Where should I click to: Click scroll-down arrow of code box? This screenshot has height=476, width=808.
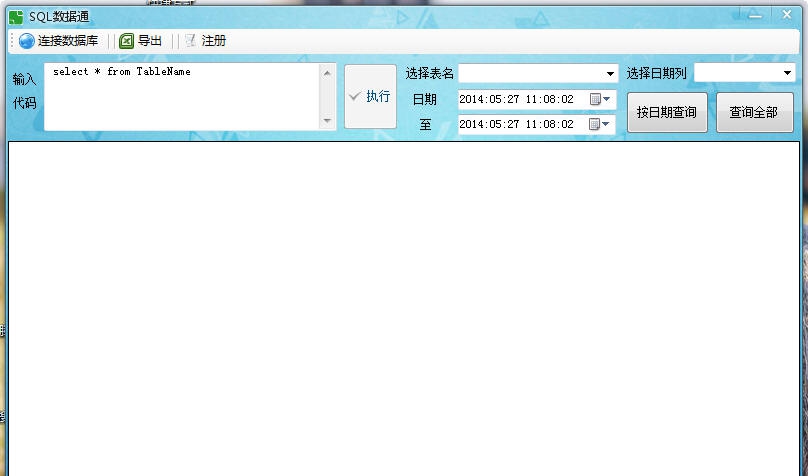[x=327, y=121]
